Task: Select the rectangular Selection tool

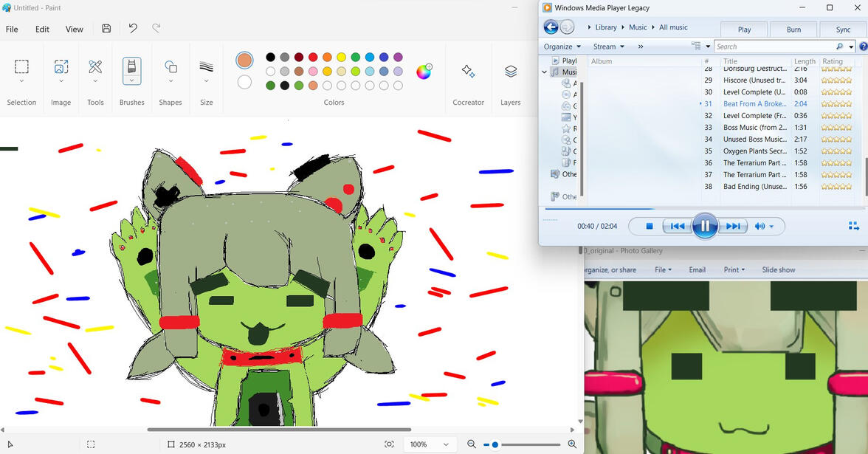Action: 21,67
